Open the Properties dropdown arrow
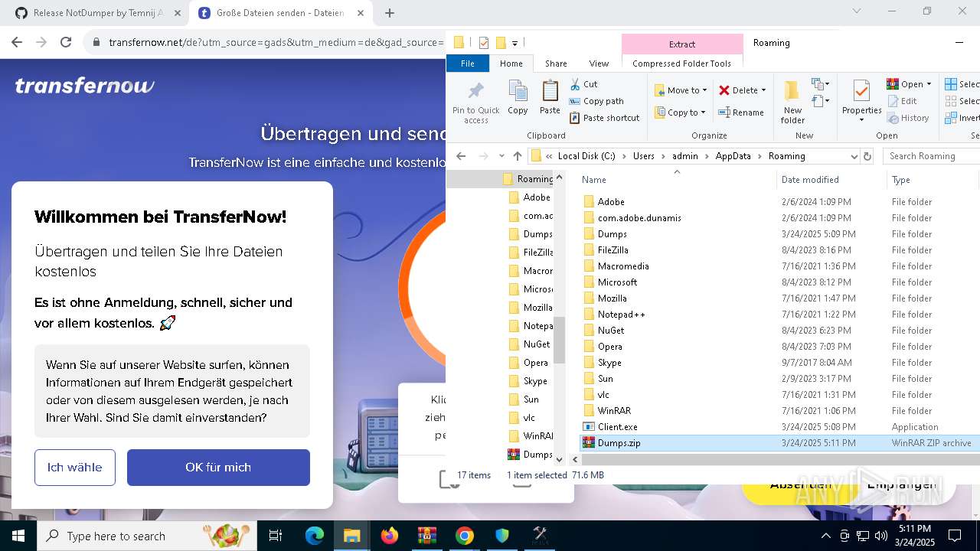Image resolution: width=980 pixels, height=551 pixels. tap(861, 120)
